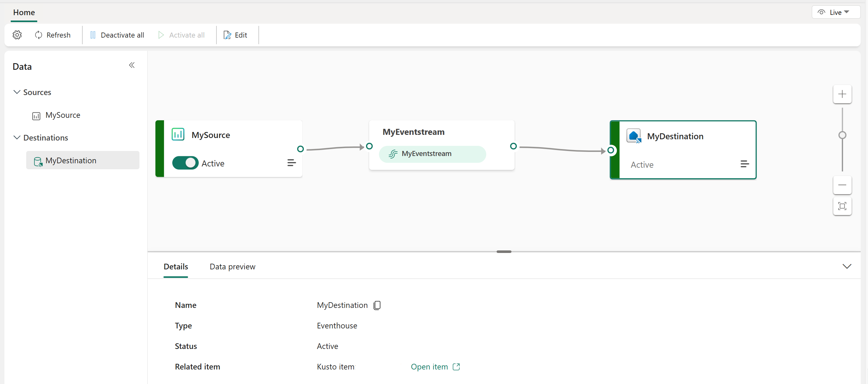This screenshot has height=384, width=868.
Task: Click the zoom in plus button
Action: click(x=842, y=94)
